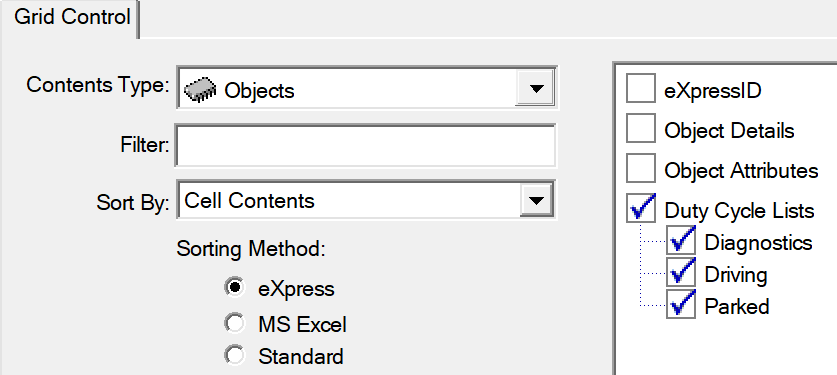The height and width of the screenshot is (375, 837).
Task: Check the Object Details option
Action: [x=641, y=129]
